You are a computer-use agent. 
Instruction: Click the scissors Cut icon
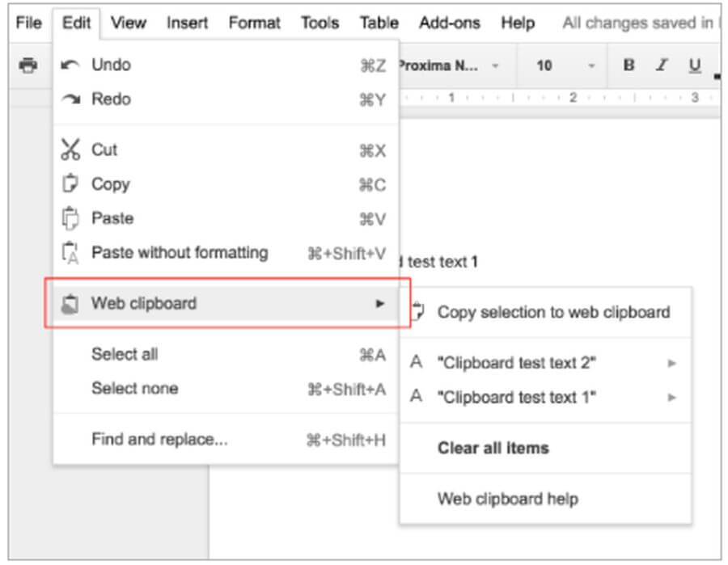pos(70,150)
